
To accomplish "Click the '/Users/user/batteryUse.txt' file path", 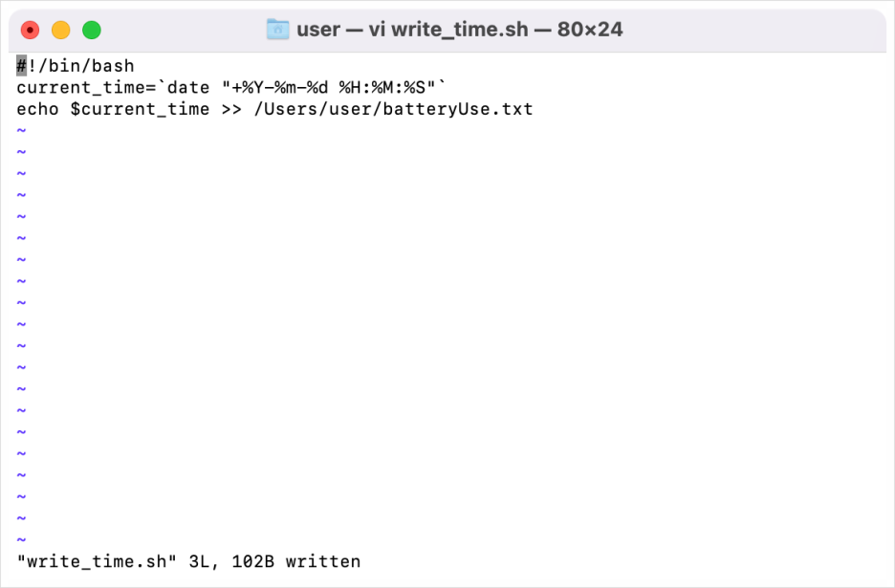I will 393,109.
